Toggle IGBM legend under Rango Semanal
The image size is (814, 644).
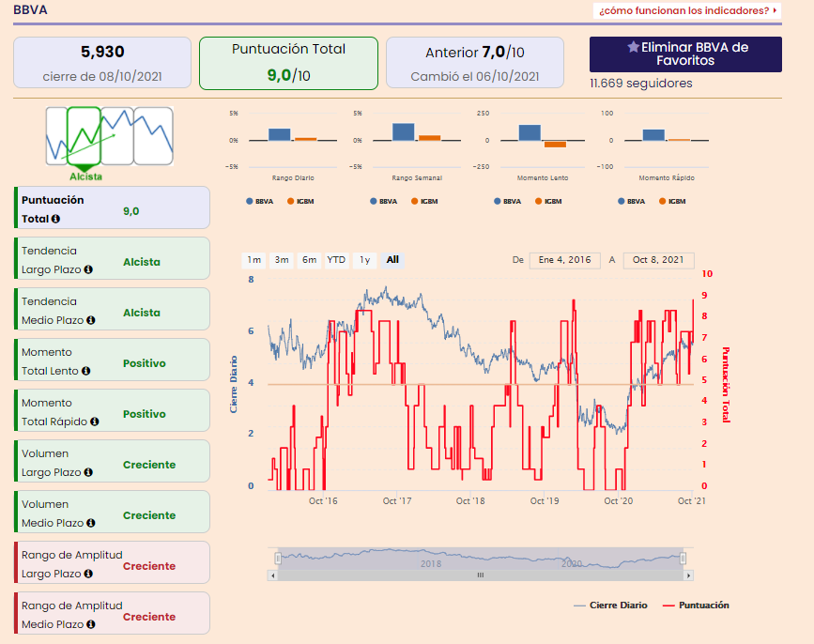tap(424, 201)
